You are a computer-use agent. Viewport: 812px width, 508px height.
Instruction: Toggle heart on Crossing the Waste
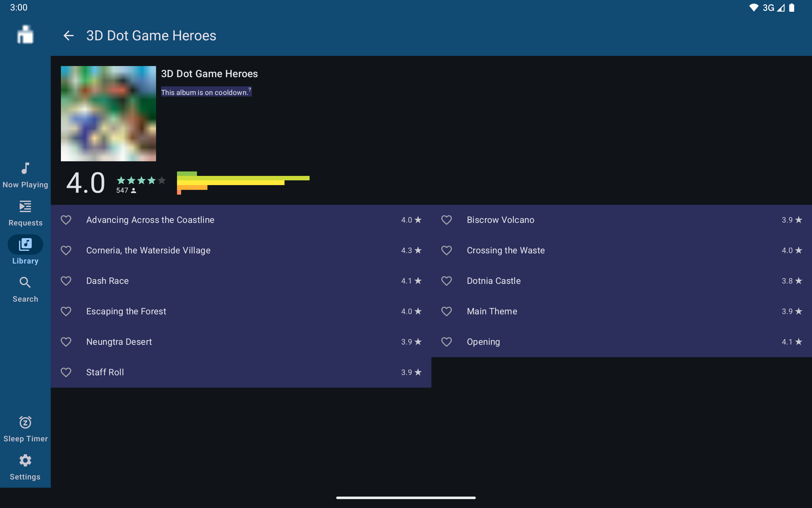[447, 250]
